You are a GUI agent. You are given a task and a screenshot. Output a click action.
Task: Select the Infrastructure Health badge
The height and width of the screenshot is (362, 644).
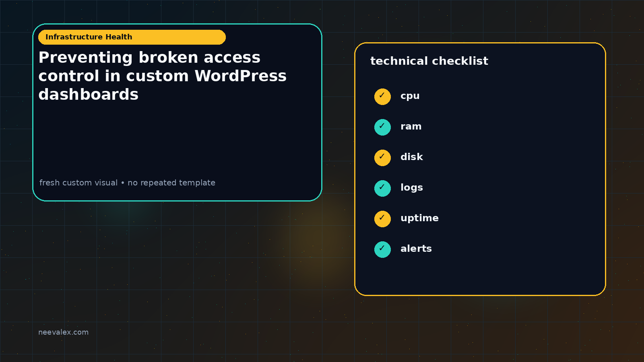point(132,37)
